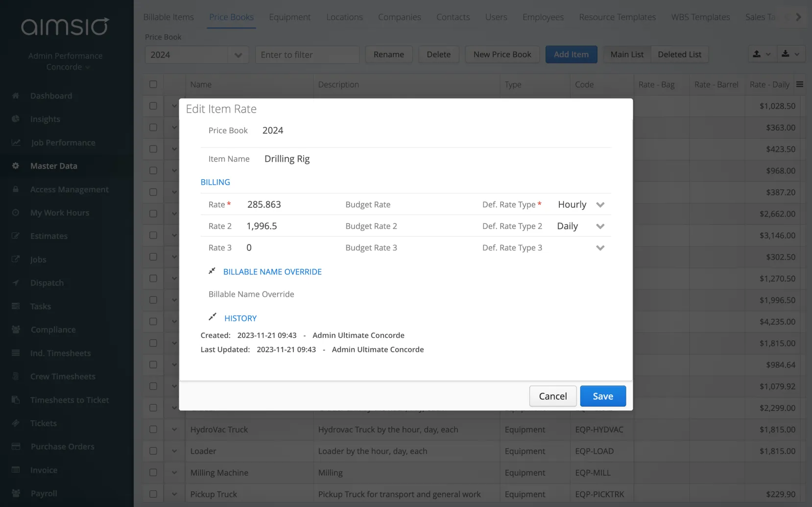812x507 pixels.
Task: Check the checkbox in the $968.00 row
Action: click(x=153, y=170)
